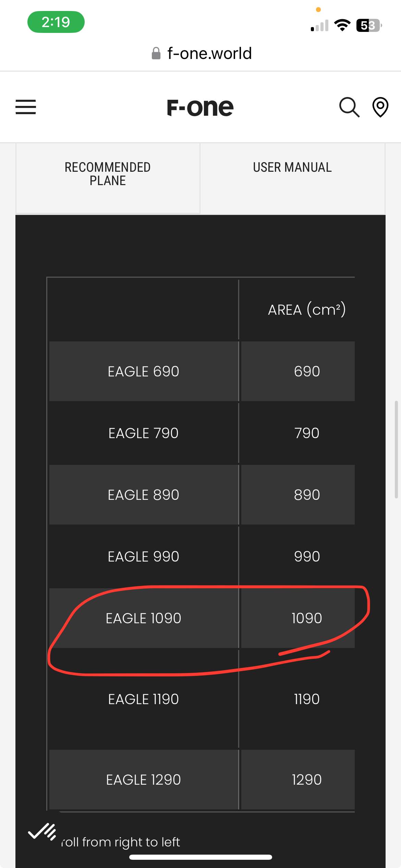The image size is (401, 868).
Task: Open the hamburger navigation menu
Action: 26,107
